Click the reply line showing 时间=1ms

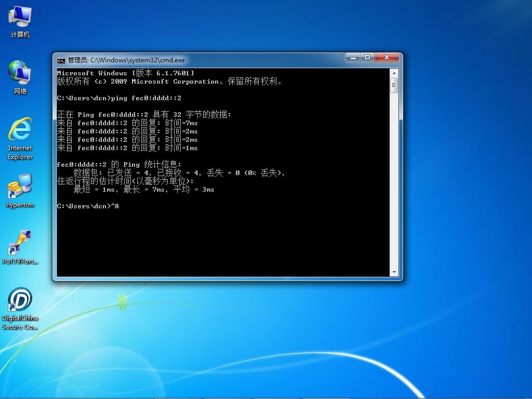[127, 148]
